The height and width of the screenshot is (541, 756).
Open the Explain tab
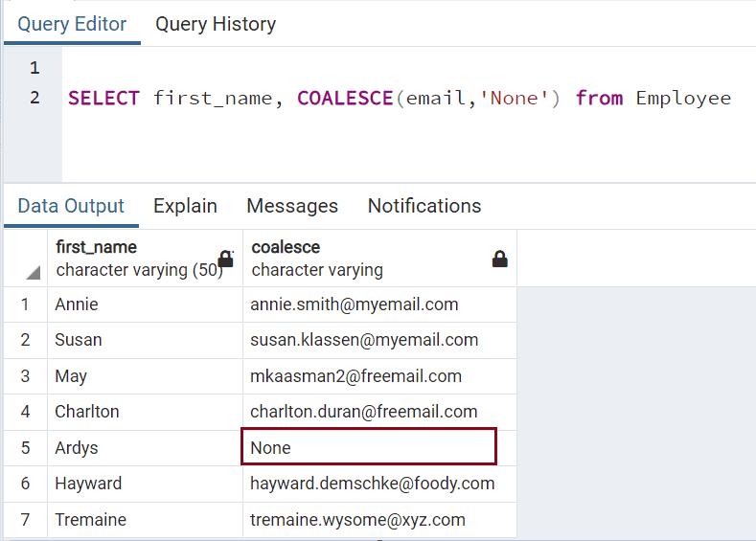coord(185,206)
